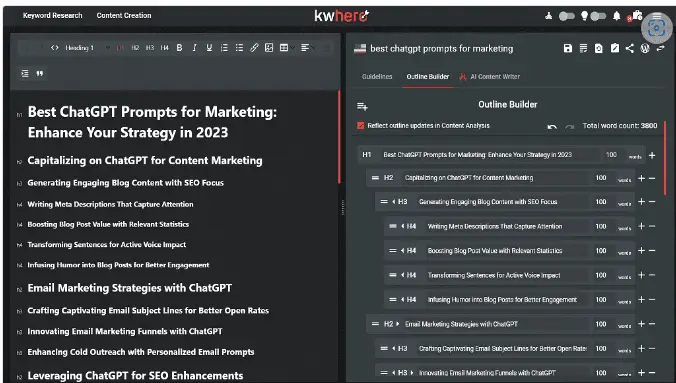Apply H4 heading format in editor toolbar

click(164, 48)
